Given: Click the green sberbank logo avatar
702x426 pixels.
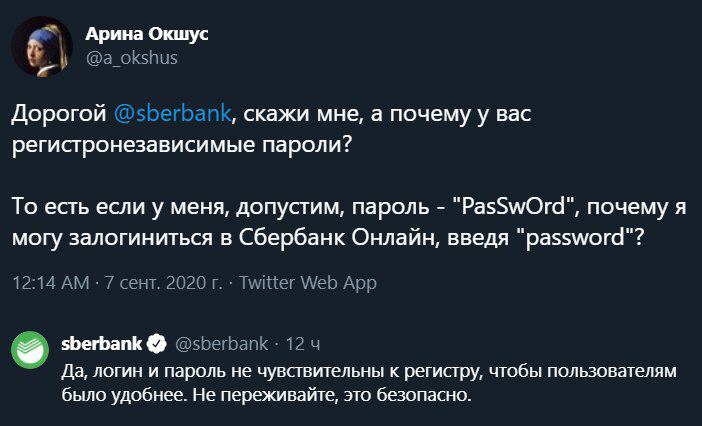Looking at the screenshot, I should click(x=32, y=350).
